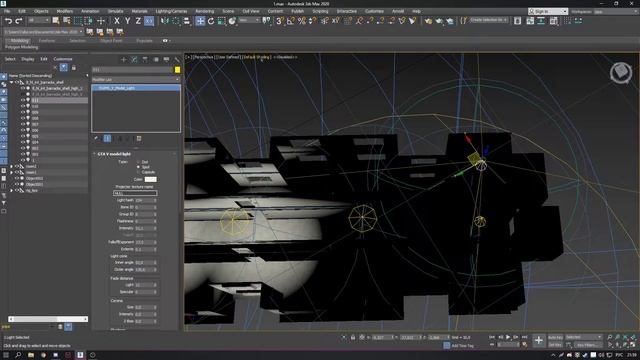Hide object 010 with its eye icon
Image resolution: width=640 pixels, height=360 pixels.
[23, 106]
